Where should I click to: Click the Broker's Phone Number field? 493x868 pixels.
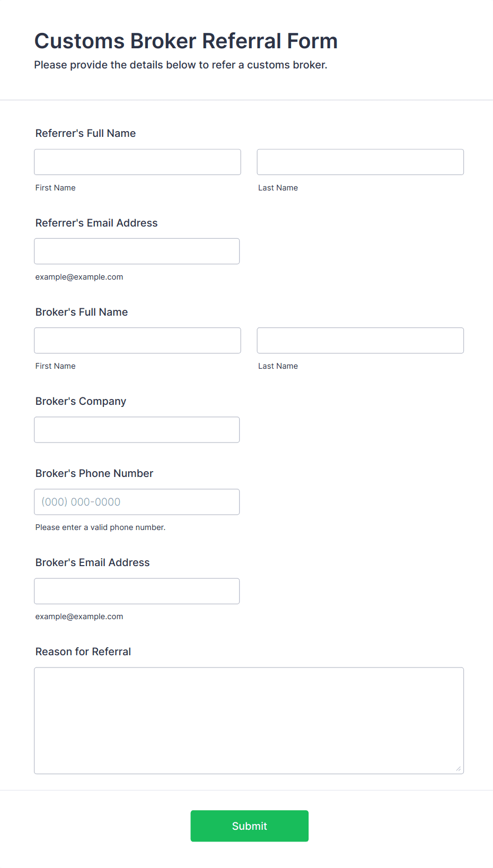click(137, 501)
